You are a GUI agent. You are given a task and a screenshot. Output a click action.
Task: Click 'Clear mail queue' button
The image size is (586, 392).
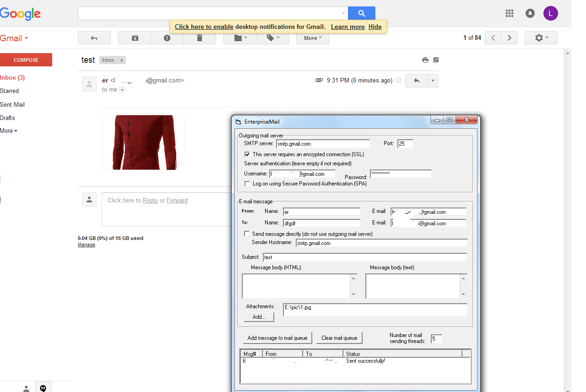coord(339,338)
